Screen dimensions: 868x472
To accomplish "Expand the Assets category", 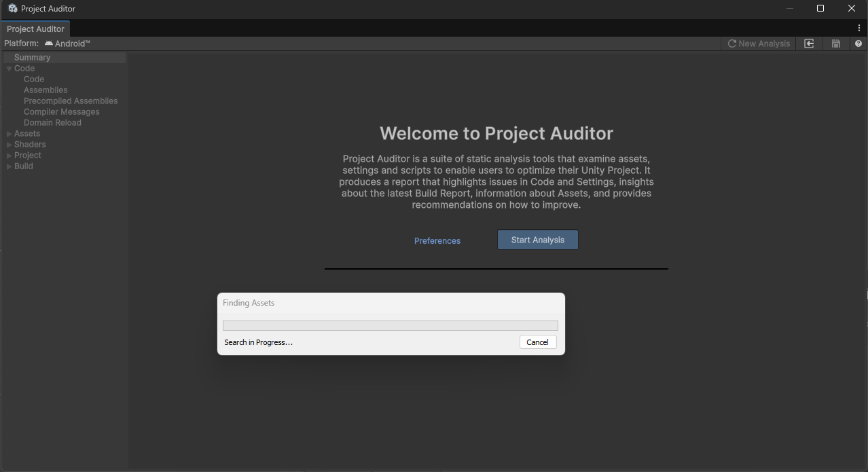I will (x=10, y=134).
